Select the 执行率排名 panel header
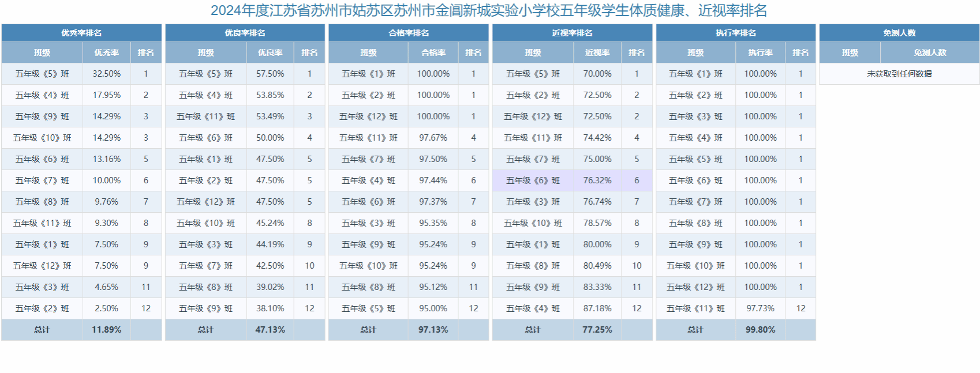This screenshot has width=980, height=373. click(736, 33)
